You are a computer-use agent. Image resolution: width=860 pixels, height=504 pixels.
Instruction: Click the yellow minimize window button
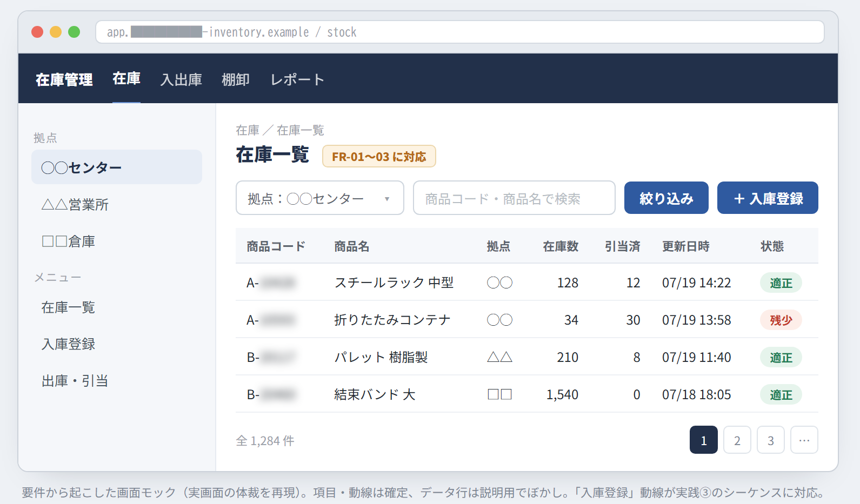pos(56,32)
